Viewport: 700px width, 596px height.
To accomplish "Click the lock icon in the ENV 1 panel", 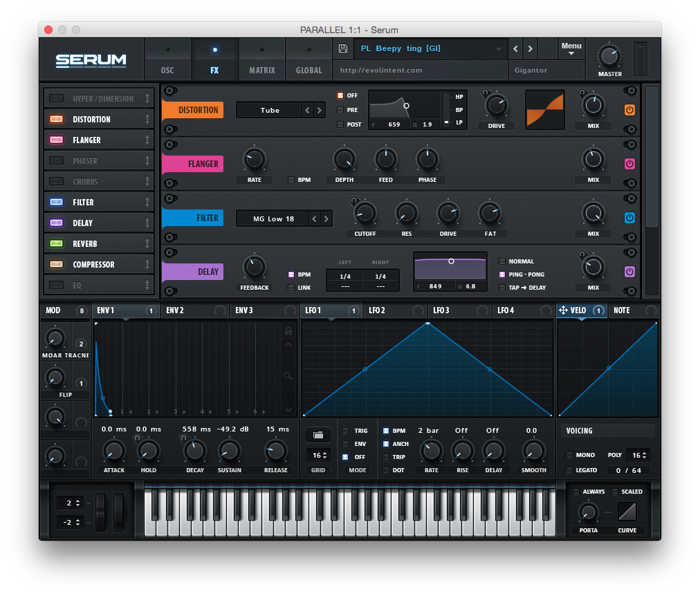I will click(x=288, y=331).
